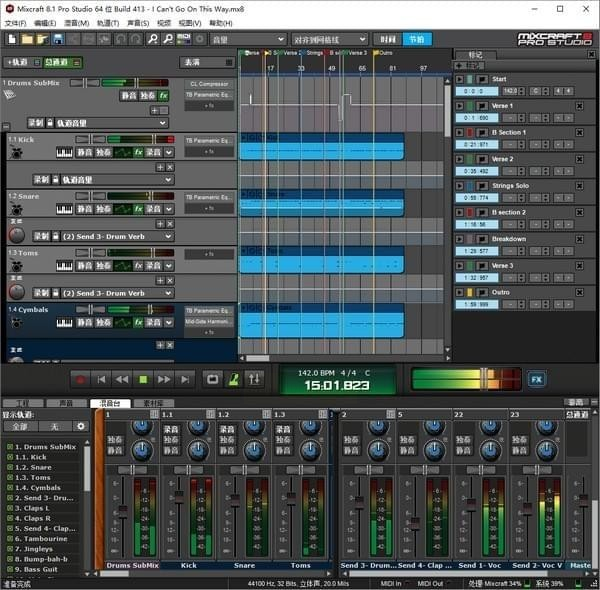Play the Verse 1 marker
Viewport: 600px width, 590px height.
coord(459,105)
